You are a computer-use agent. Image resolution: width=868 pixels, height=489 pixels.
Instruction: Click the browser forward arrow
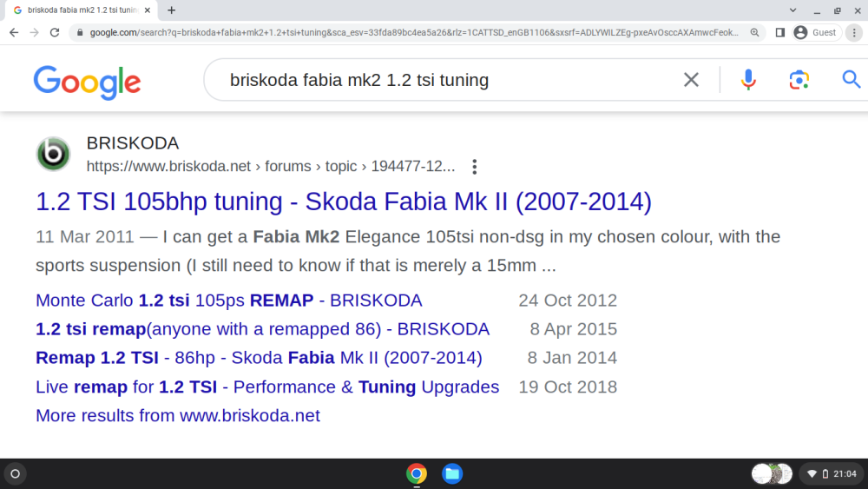tap(35, 33)
